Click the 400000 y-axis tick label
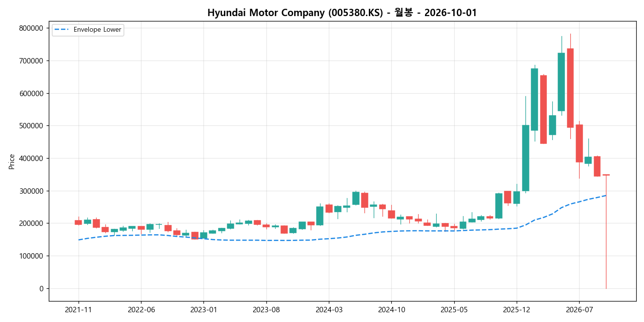 tap(31, 159)
